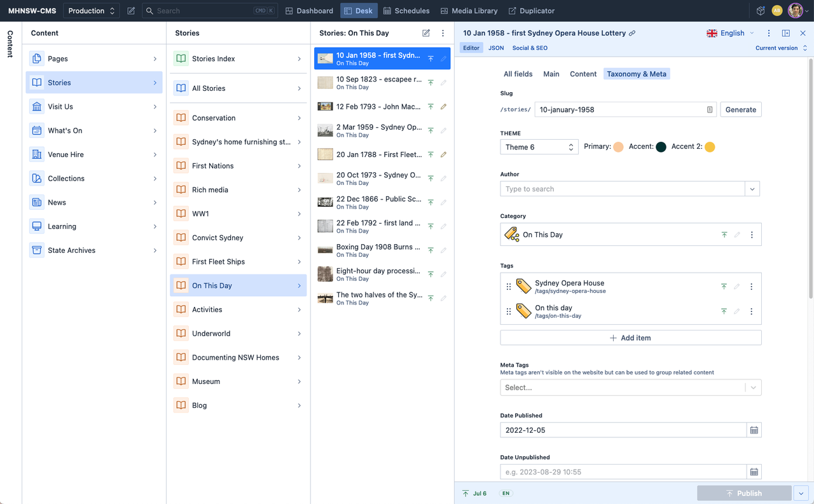Open the Current version dropdown
814x504 pixels.
pos(782,48)
